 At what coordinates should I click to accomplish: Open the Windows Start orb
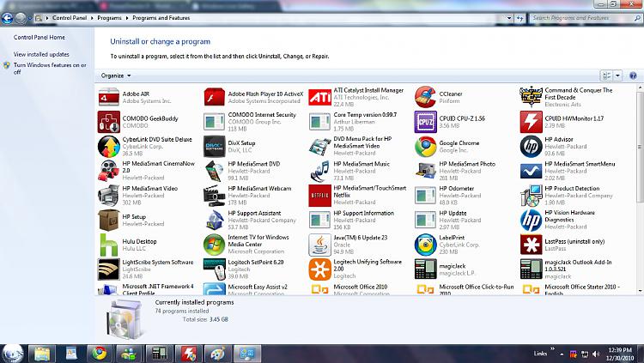[x=12, y=354]
